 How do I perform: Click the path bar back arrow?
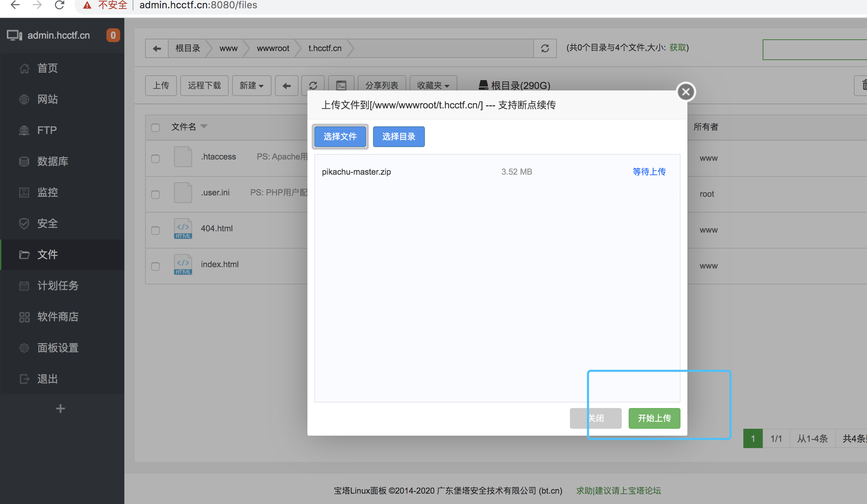coord(157,48)
